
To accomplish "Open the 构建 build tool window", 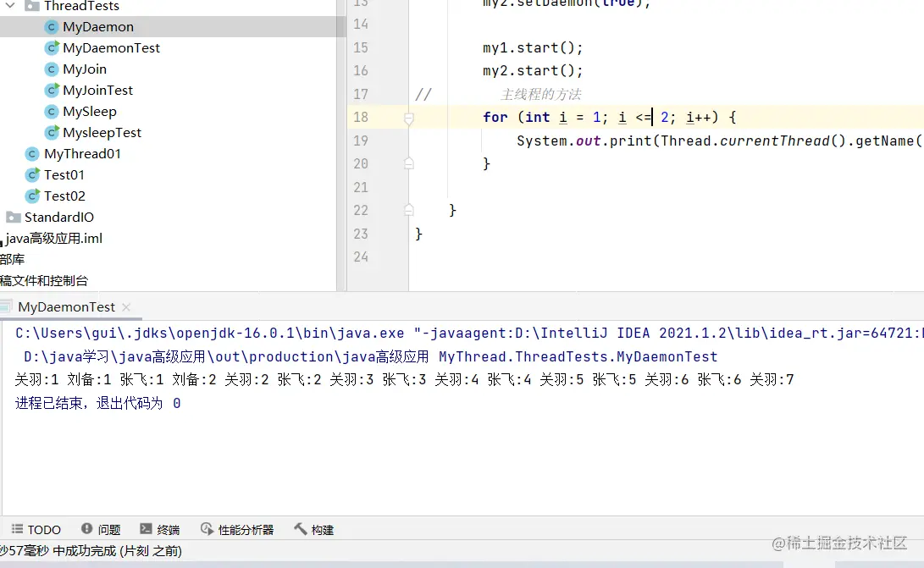I will tap(323, 530).
